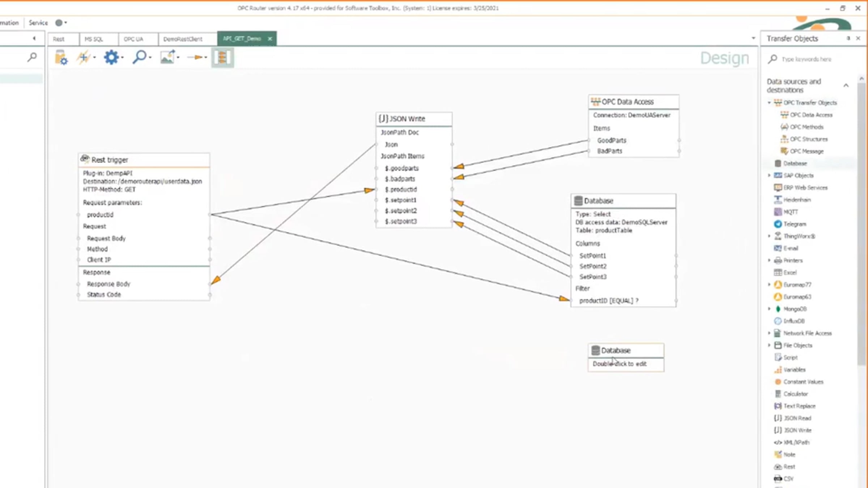Collapse Data sources and destinations section
Image resolution: width=868 pixels, height=488 pixels.
click(x=846, y=86)
